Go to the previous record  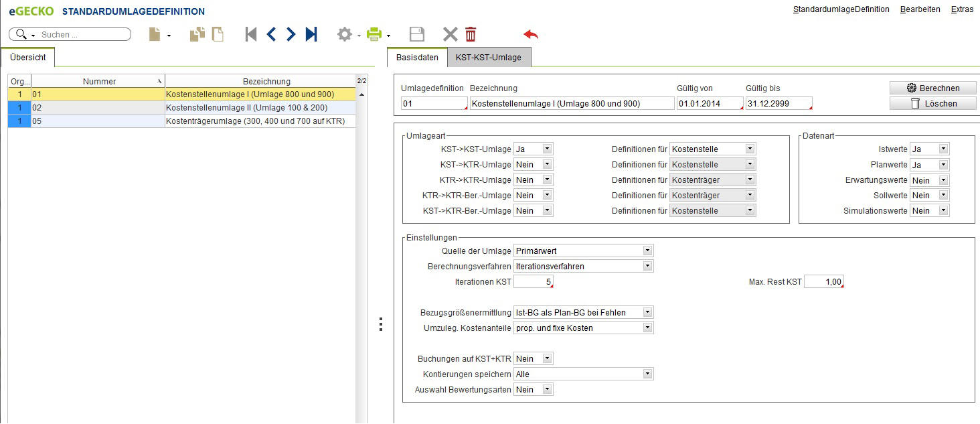(271, 34)
